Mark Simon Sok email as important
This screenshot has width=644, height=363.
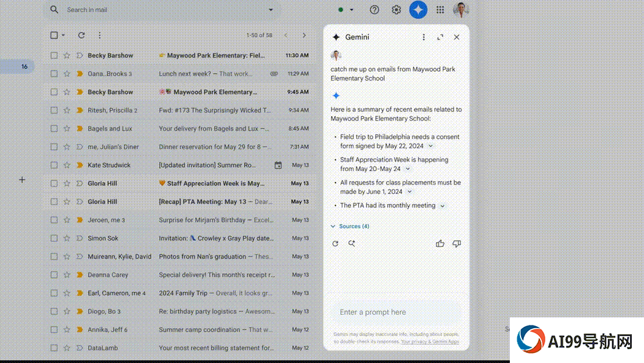80,238
